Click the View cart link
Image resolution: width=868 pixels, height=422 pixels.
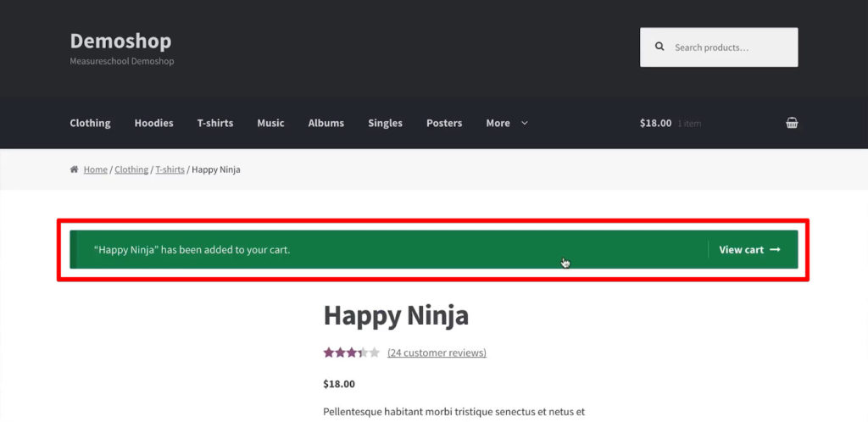click(x=749, y=249)
